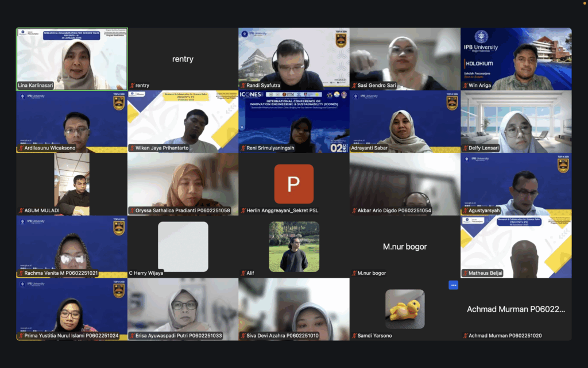Click the muted mic icon next to AGUM MULADI
Image resolution: width=588 pixels, height=368 pixels.
coord(20,210)
